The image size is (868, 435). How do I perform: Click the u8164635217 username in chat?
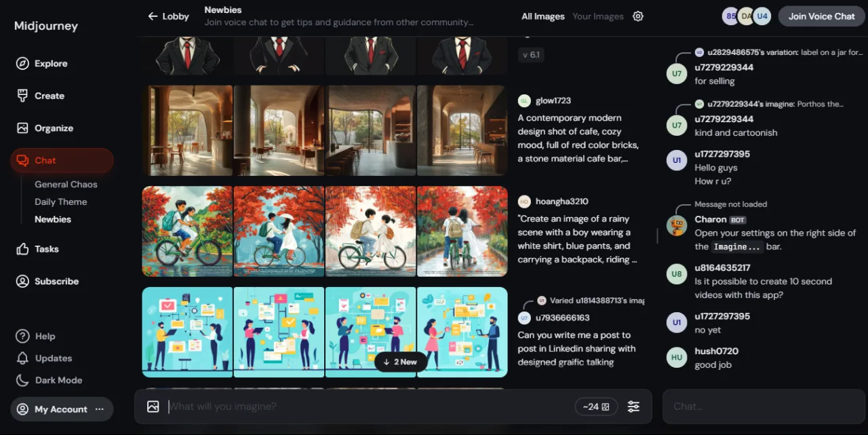pos(722,267)
